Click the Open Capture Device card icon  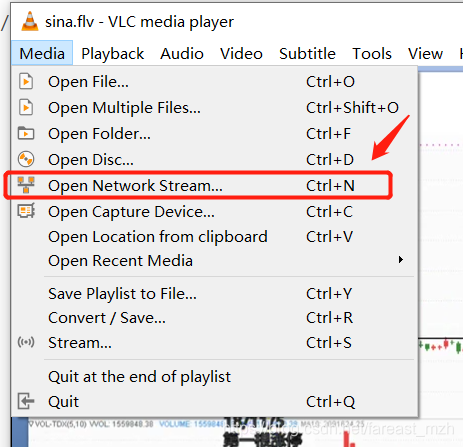tap(26, 211)
